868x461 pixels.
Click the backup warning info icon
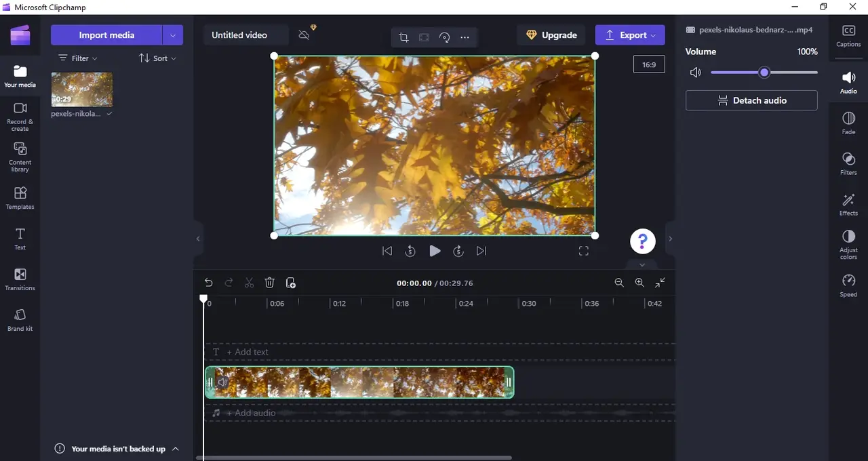click(60, 449)
